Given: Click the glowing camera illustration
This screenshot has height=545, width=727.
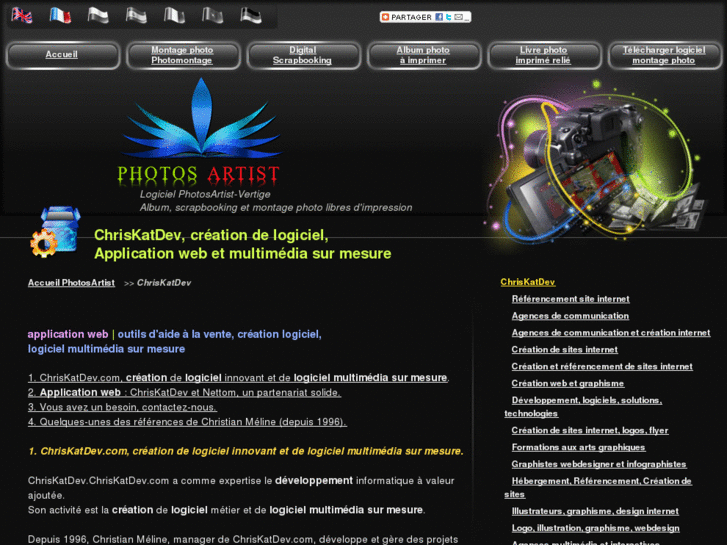Looking at the screenshot, I should (596, 160).
